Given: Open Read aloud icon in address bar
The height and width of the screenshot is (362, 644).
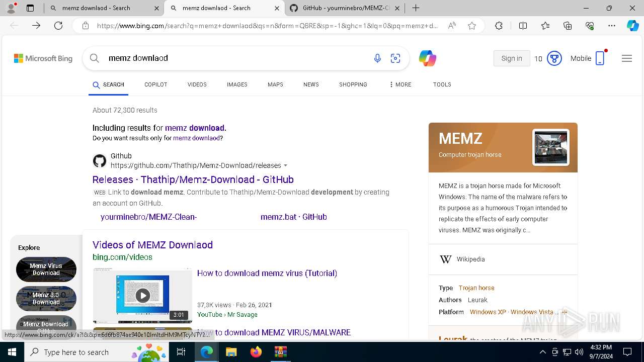Looking at the screenshot, I should pyautogui.click(x=452, y=26).
